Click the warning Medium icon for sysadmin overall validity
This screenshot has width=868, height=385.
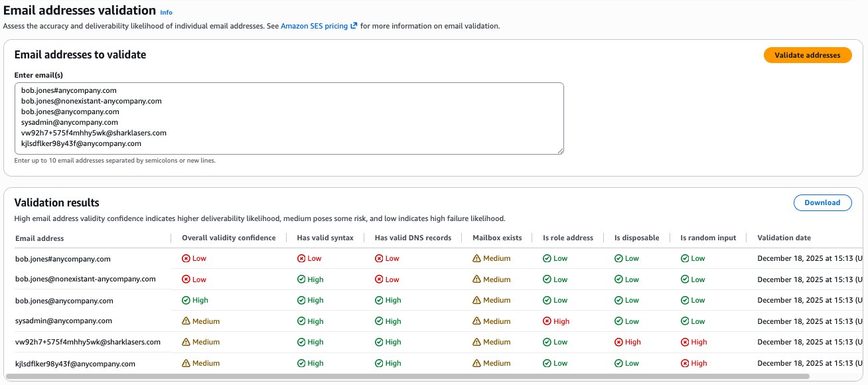[186, 321]
